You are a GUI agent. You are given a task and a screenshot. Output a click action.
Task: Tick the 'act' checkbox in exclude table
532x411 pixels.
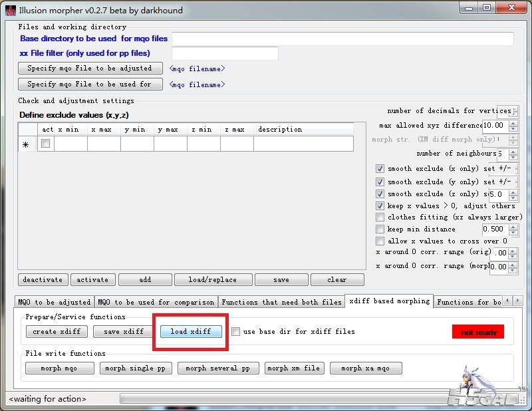[x=45, y=144]
